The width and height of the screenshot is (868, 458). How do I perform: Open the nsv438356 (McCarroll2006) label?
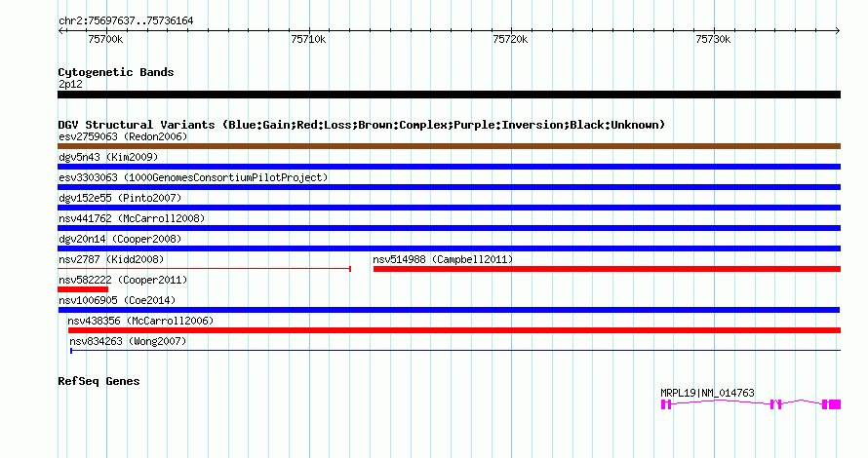pyautogui.click(x=140, y=321)
